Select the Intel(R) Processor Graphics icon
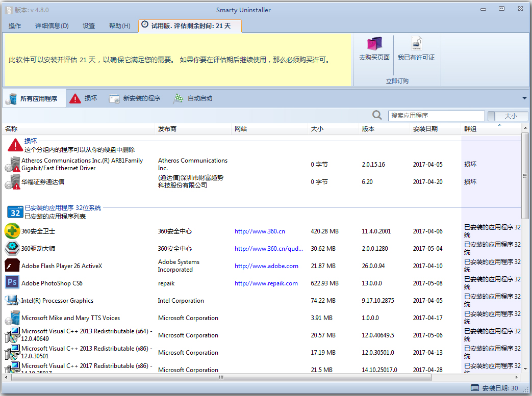 tap(12, 300)
